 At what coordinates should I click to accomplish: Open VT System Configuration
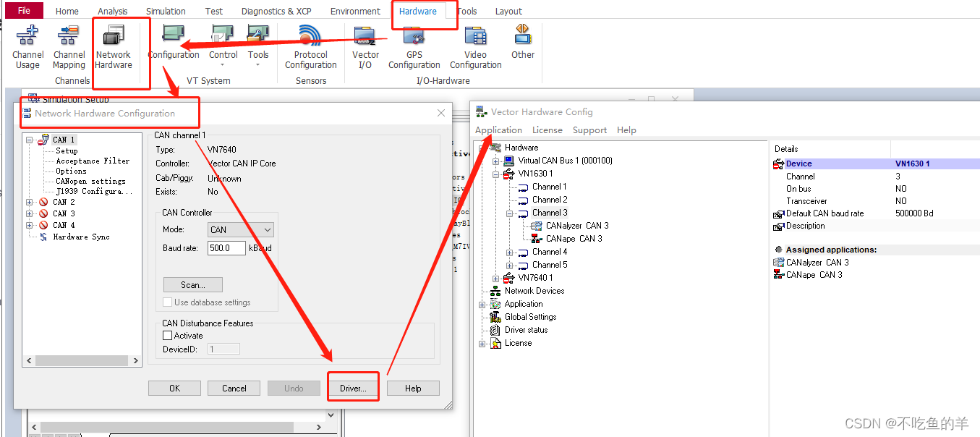coord(174,42)
